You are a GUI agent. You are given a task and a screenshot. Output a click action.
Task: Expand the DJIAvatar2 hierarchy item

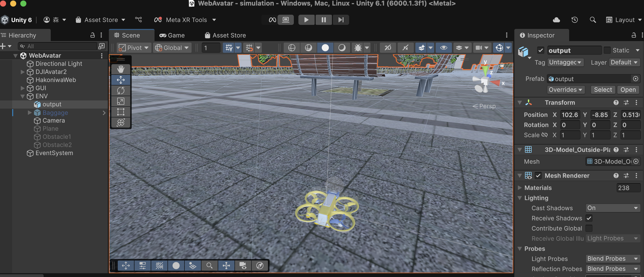23,72
